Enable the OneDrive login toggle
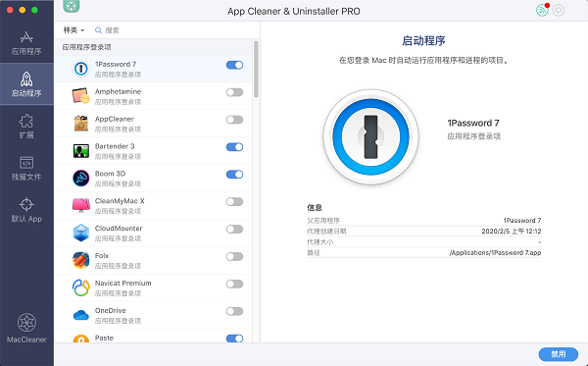 click(235, 312)
